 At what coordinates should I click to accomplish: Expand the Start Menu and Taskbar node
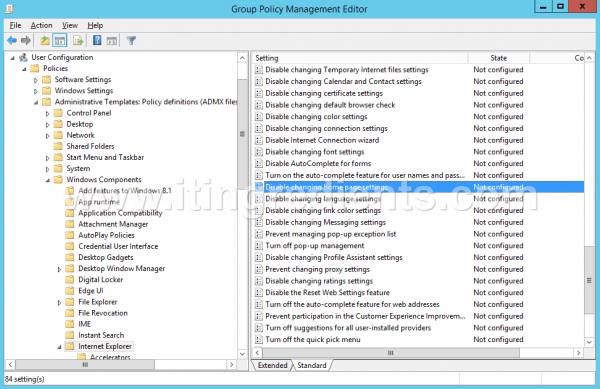point(48,158)
